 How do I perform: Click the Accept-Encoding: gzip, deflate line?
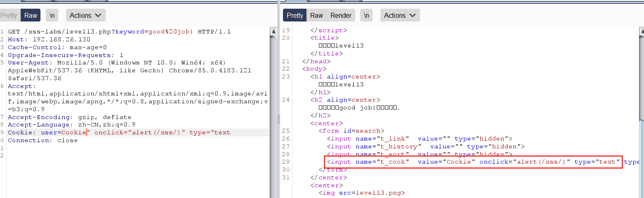pos(69,117)
